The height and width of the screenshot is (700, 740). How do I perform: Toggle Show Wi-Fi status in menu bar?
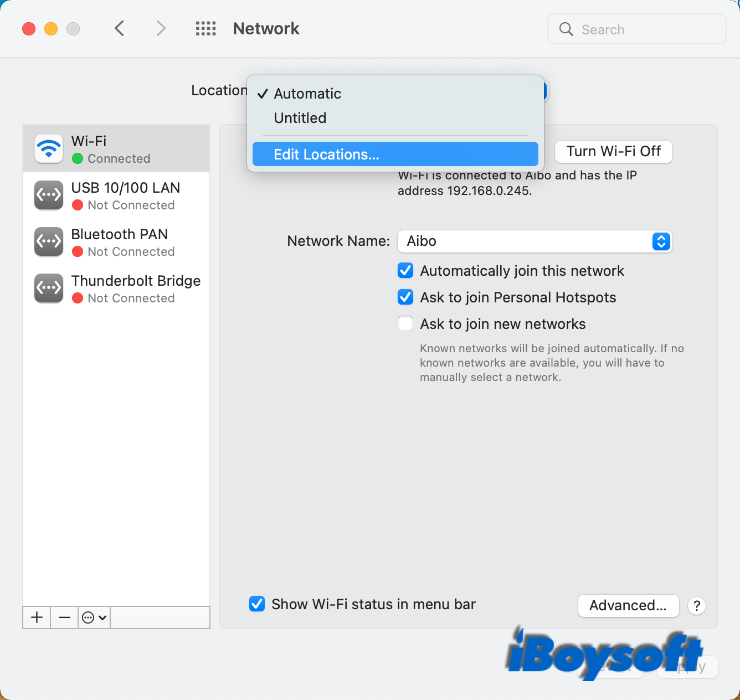click(257, 604)
